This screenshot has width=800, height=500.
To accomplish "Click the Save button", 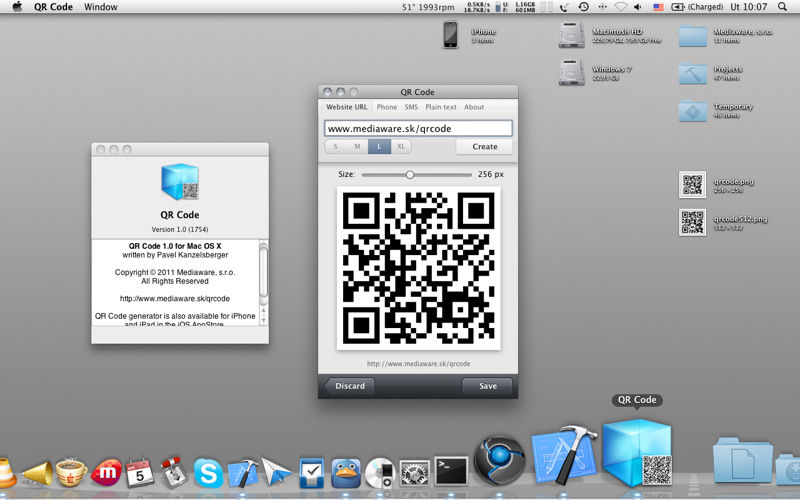I will (x=487, y=386).
